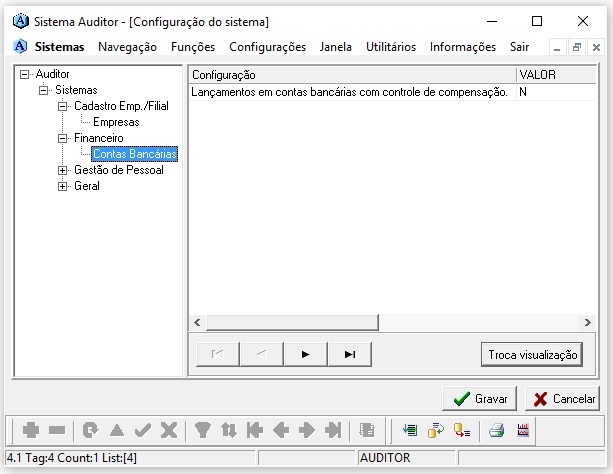The width and height of the screenshot is (613, 474).
Task: Click the minus remove-record toolbar icon
Action: point(57,430)
